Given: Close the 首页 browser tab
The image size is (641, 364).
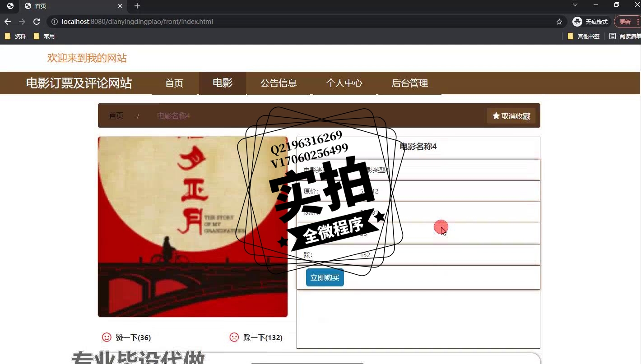Looking at the screenshot, I should (120, 6).
